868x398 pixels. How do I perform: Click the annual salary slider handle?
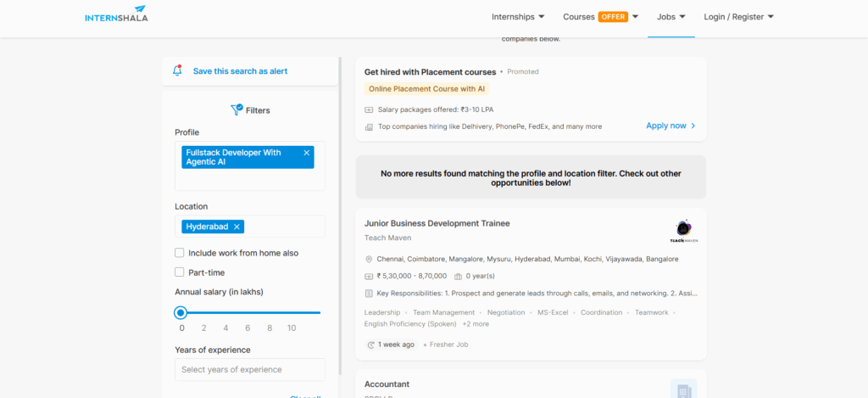[x=181, y=313]
